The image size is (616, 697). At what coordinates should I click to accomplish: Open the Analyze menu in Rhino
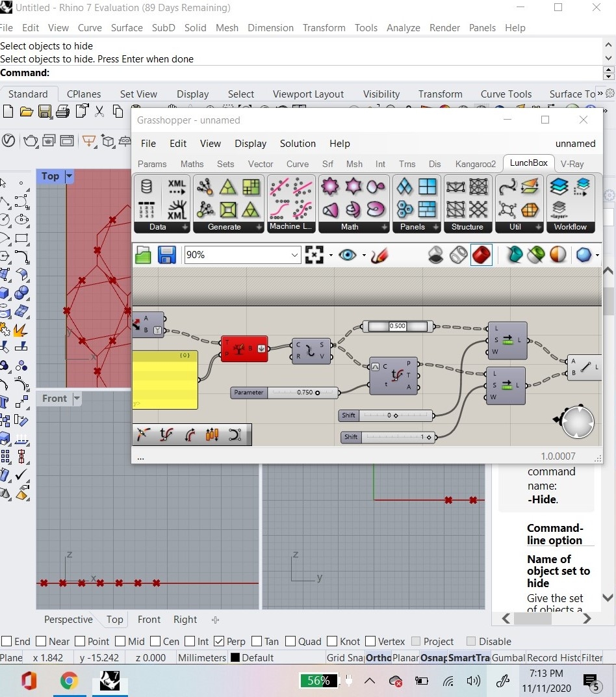404,27
